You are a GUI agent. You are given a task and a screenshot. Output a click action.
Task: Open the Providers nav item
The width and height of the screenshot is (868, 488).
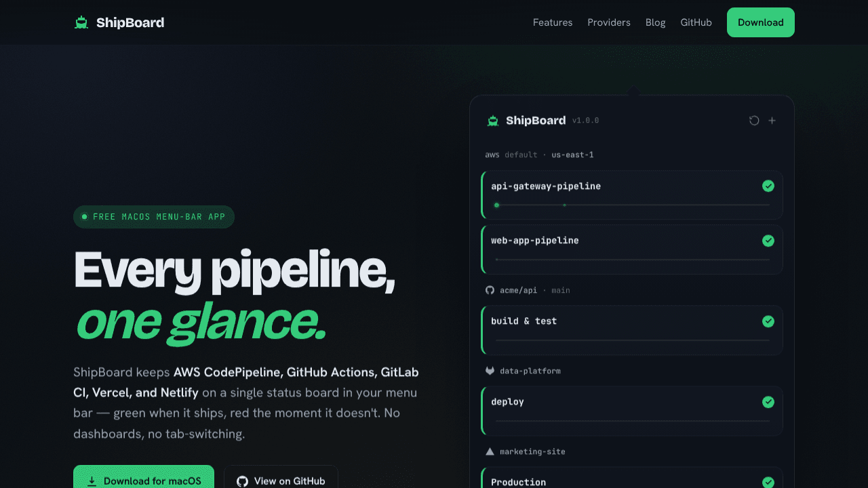point(609,22)
